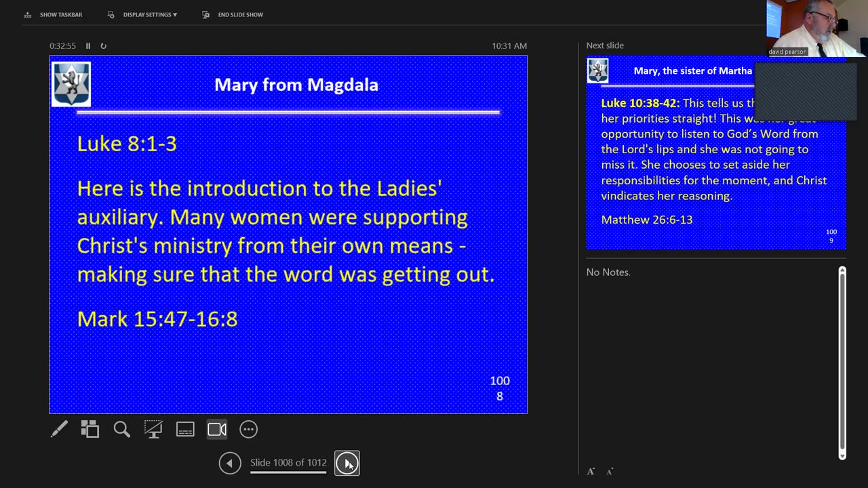Click Show Taskbar option
This screenshot has width=868, height=488.
[53, 14]
